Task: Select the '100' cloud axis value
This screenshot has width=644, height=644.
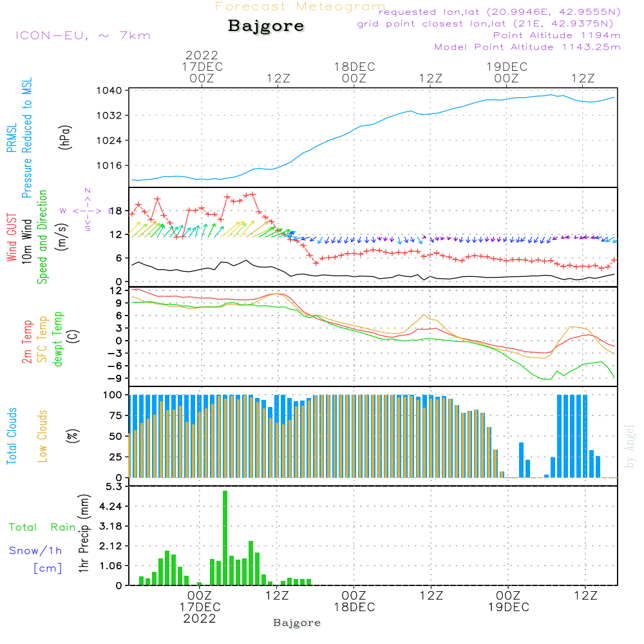Action: tap(113, 395)
